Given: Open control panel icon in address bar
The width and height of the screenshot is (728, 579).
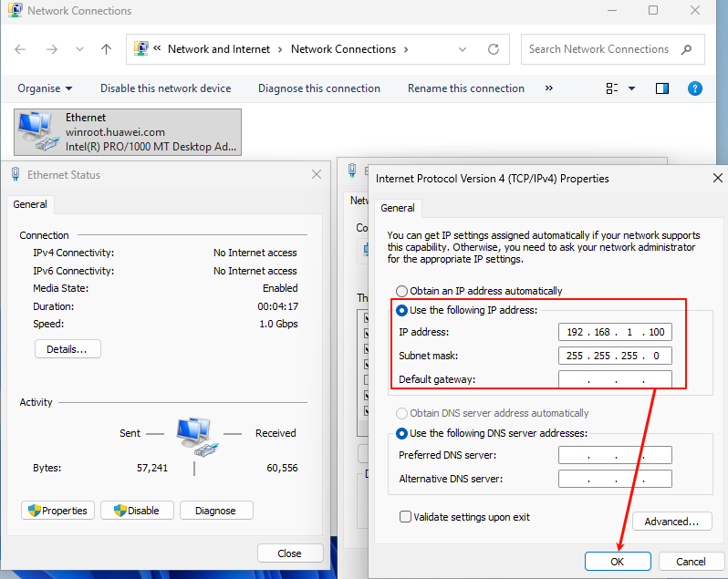Looking at the screenshot, I should point(141,48).
